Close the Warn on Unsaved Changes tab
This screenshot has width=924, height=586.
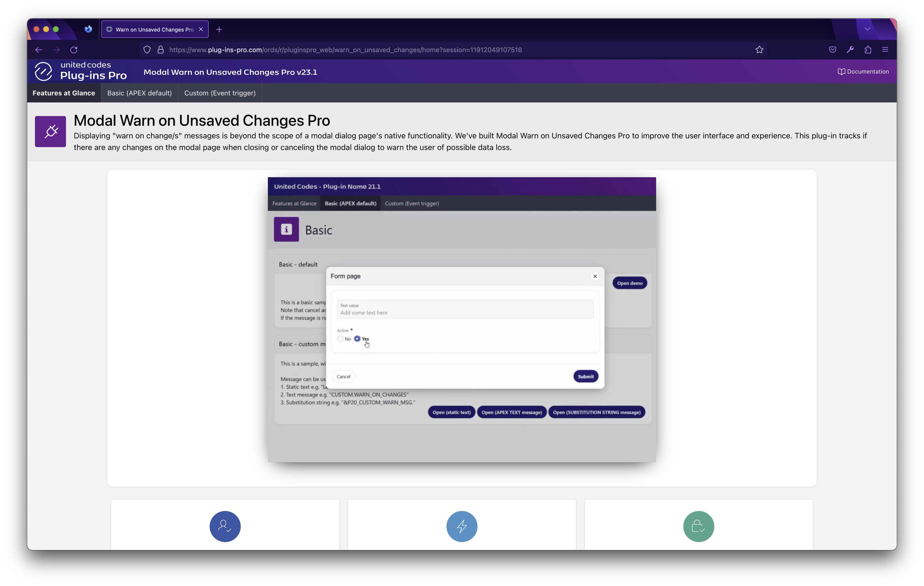pos(201,30)
